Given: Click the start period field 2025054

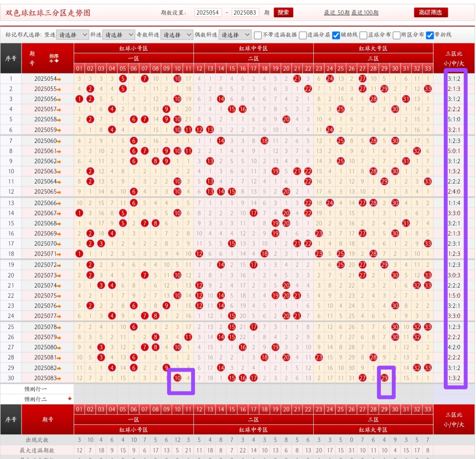Looking at the screenshot, I should pyautogui.click(x=208, y=13).
